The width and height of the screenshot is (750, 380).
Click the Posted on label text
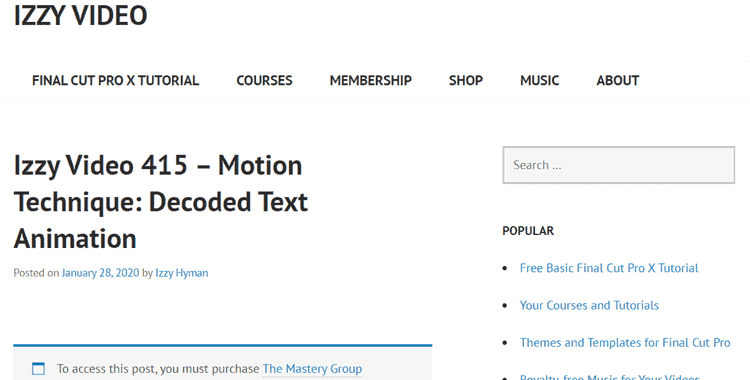point(36,273)
